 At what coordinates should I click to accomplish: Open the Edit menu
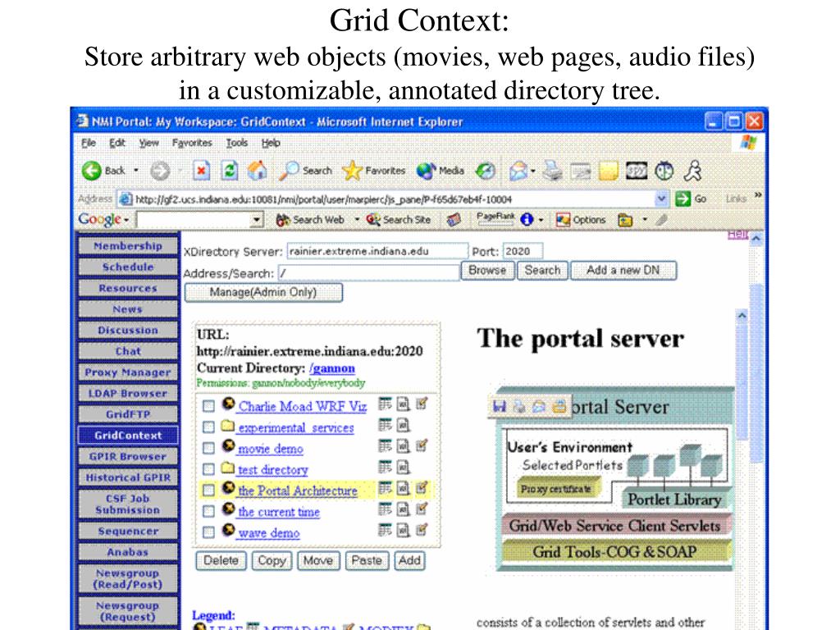[116, 143]
